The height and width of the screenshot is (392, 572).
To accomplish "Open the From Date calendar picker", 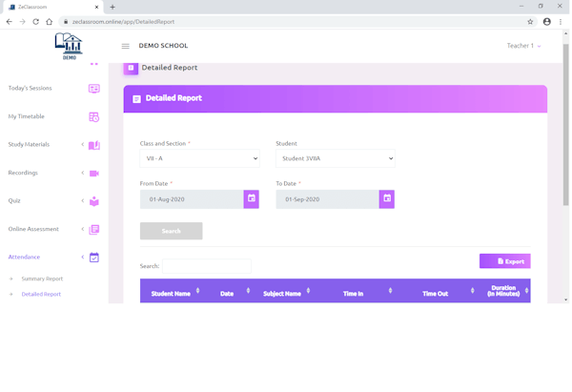I will (251, 199).
